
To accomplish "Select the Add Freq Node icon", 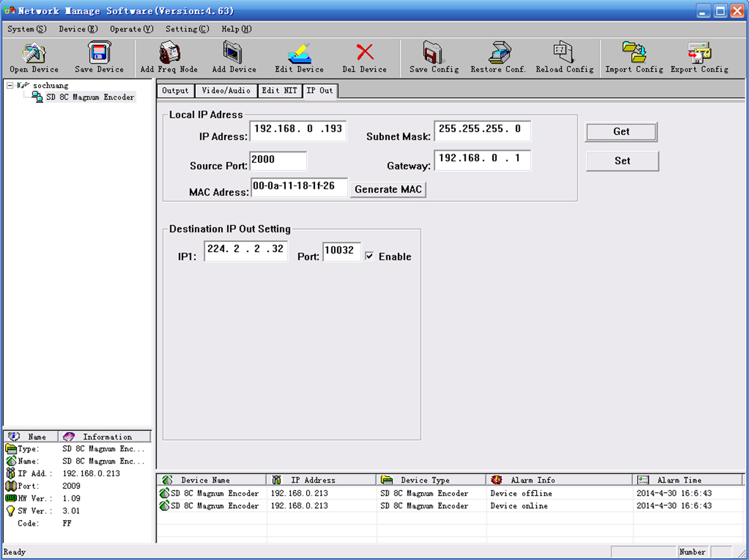I will [x=169, y=53].
